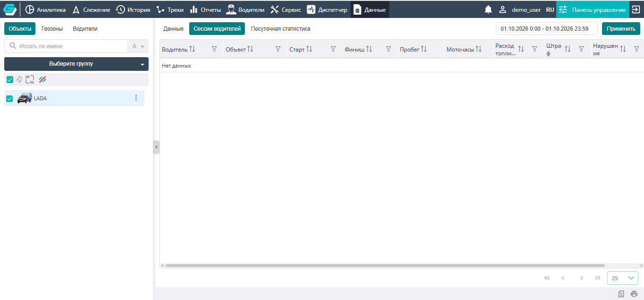Change the RU language selector
Screen dimensions: 644x300
pyautogui.click(x=550, y=9)
